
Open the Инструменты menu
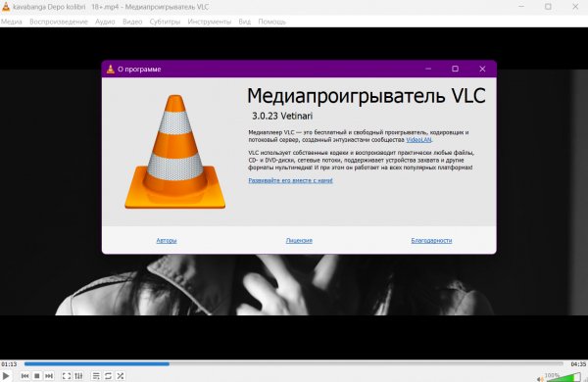(210, 22)
